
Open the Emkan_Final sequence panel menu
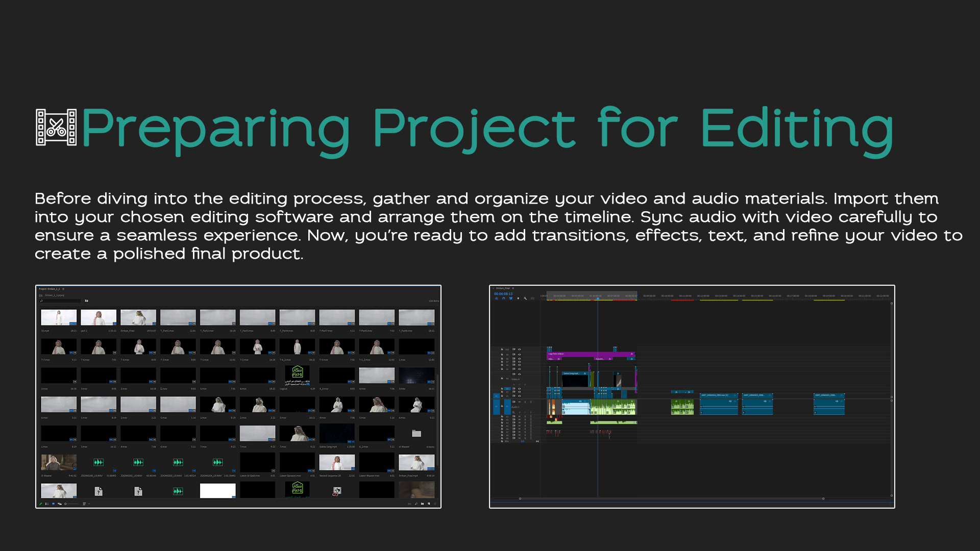tap(513, 288)
